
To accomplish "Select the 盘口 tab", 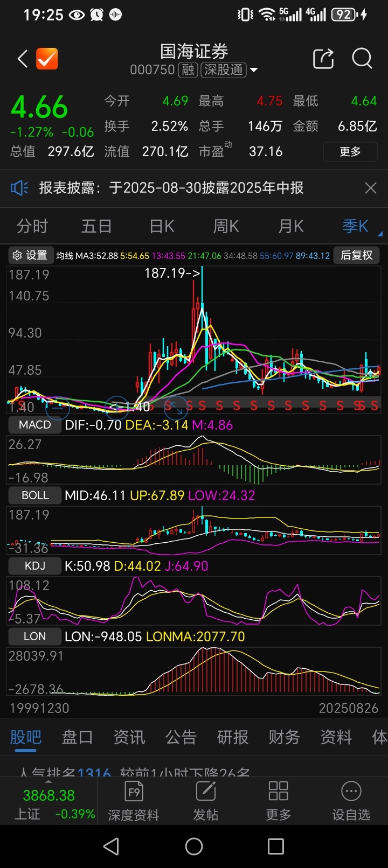I will 78,737.
